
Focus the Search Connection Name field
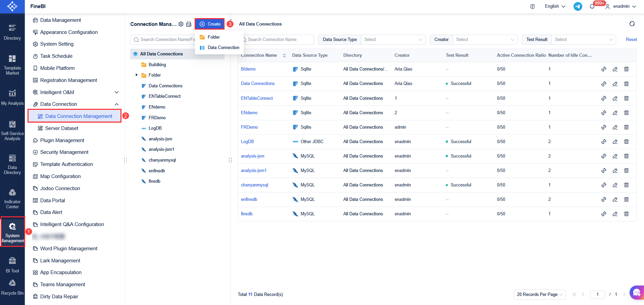(x=279, y=40)
